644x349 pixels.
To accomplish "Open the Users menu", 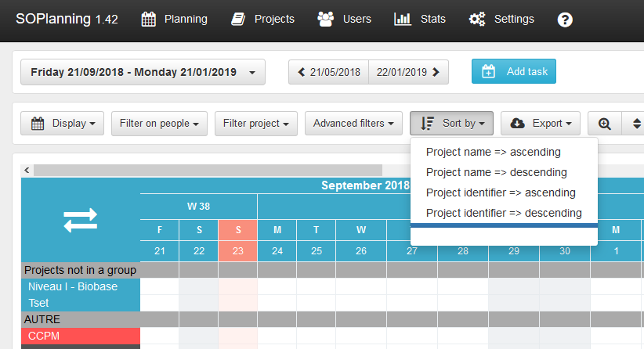I will click(345, 20).
